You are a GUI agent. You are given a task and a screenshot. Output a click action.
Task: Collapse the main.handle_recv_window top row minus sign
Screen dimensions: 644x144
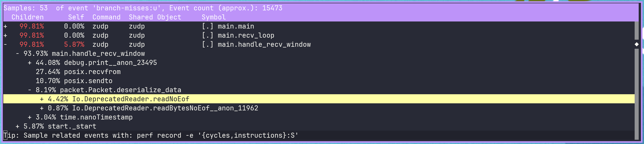click(5, 44)
